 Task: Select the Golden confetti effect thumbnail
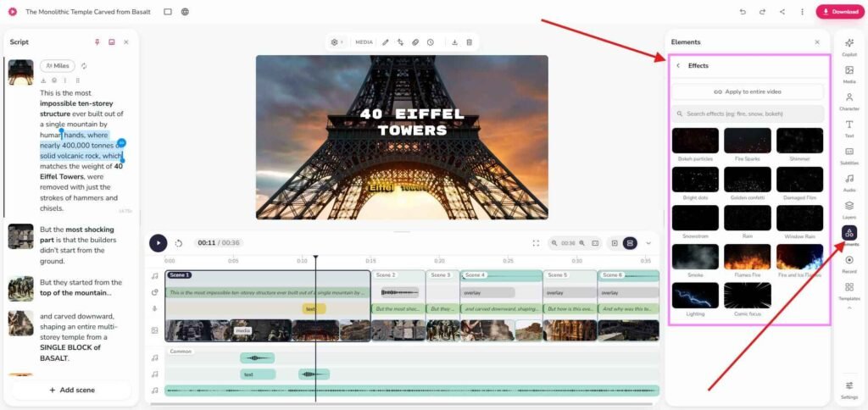[748, 180]
